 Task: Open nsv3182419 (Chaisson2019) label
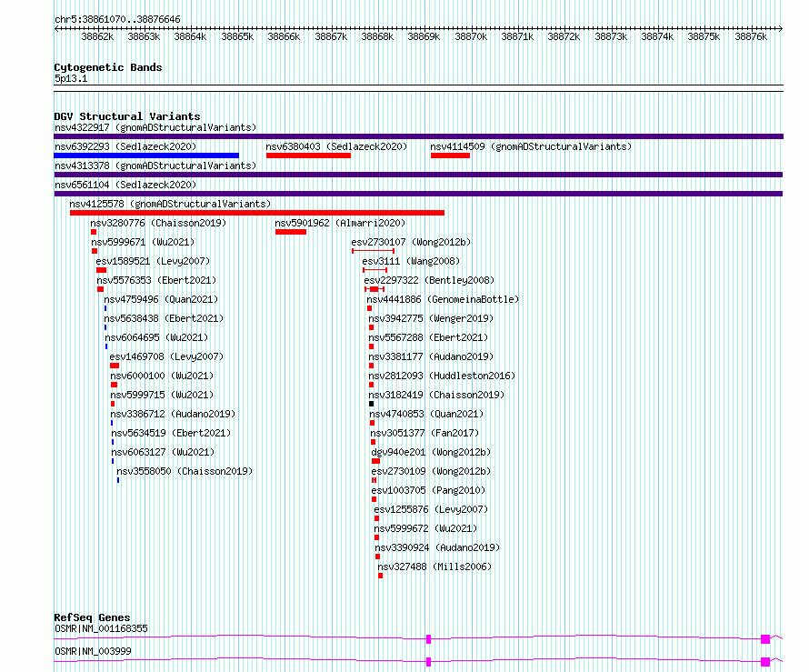[x=436, y=395]
